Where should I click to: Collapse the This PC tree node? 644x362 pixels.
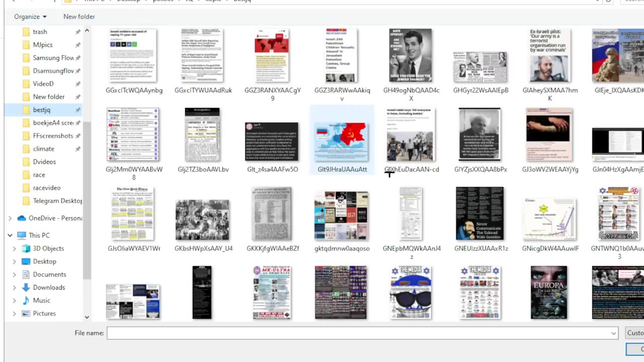pyautogui.click(x=10, y=235)
